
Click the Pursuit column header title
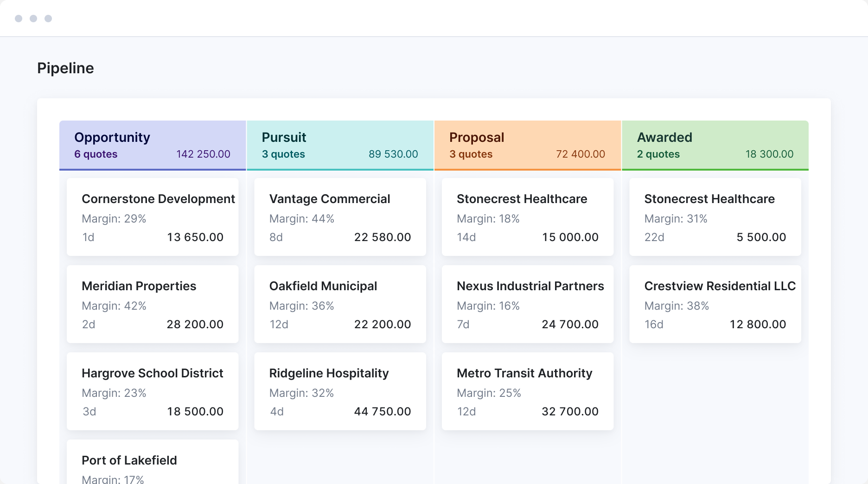click(x=284, y=137)
